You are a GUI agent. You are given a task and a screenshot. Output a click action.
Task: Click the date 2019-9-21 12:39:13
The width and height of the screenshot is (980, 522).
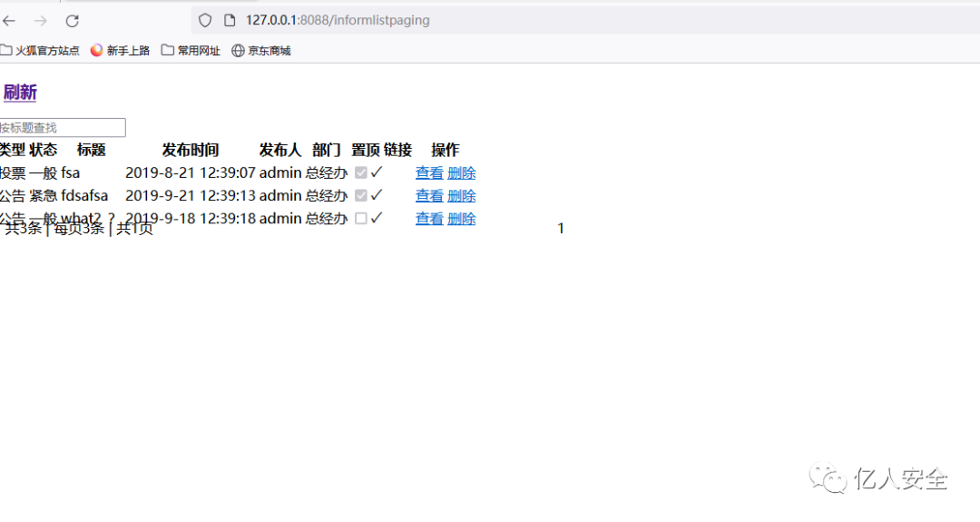tap(191, 196)
